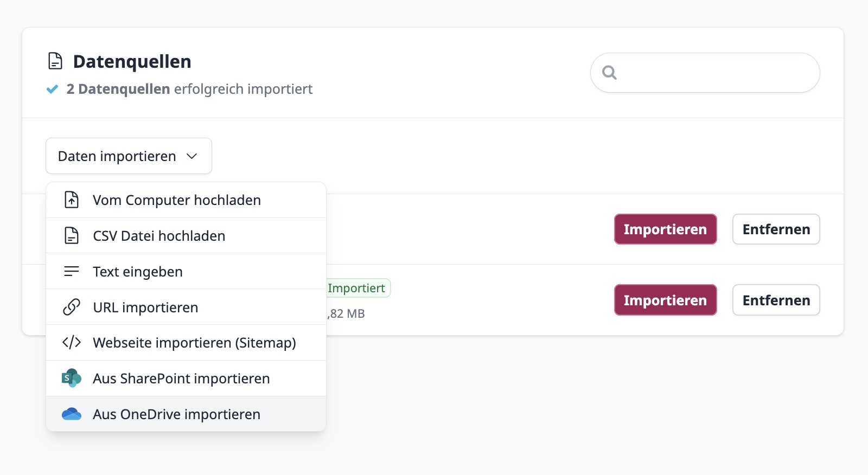Click the OneDrive cloud icon
The width and height of the screenshot is (868, 475).
point(71,414)
